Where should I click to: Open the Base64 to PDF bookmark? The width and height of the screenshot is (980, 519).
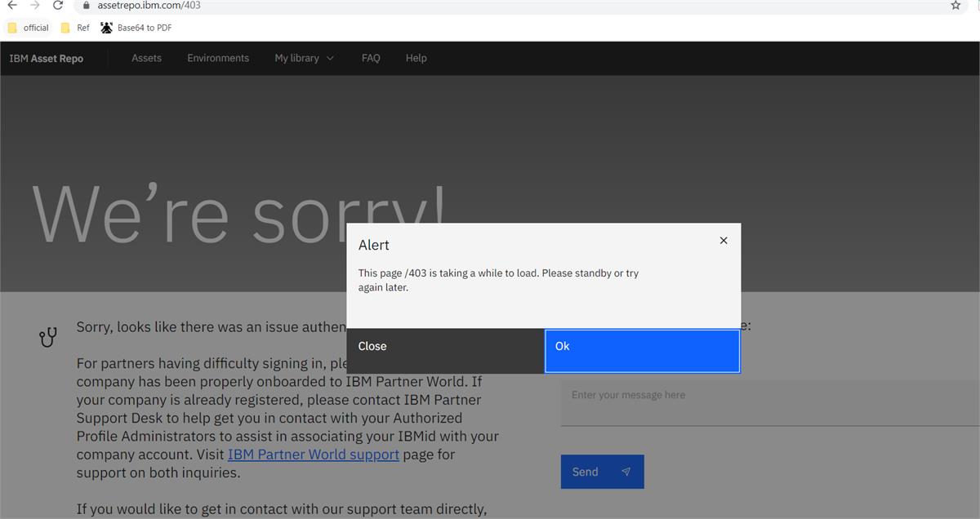tap(136, 28)
